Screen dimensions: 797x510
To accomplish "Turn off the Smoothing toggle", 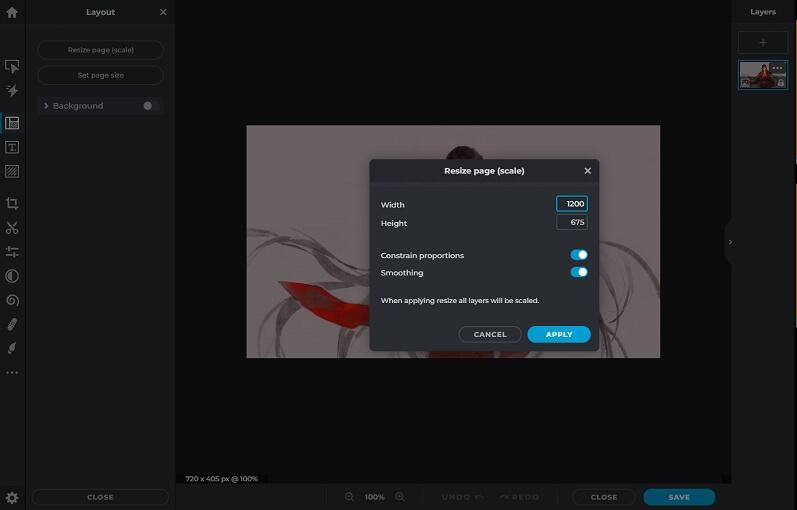I will point(579,272).
